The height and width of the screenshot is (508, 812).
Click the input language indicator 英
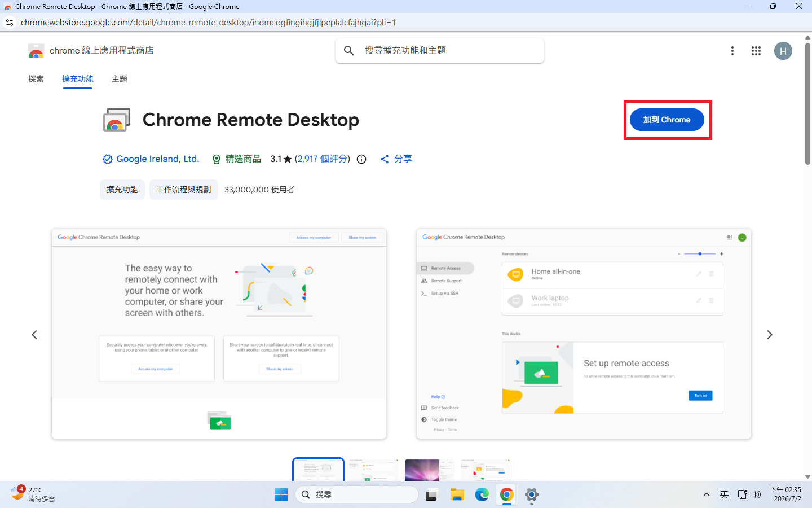[724, 494]
